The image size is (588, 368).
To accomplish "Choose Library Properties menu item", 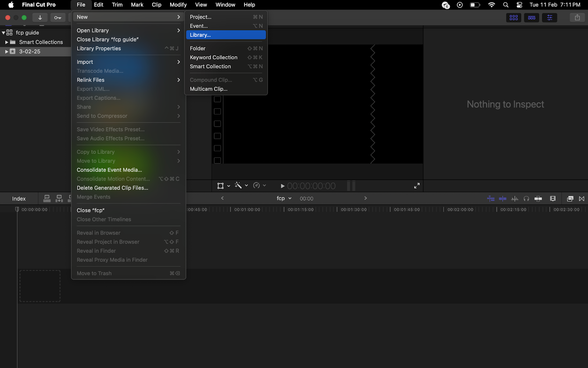I will tap(128, 49).
